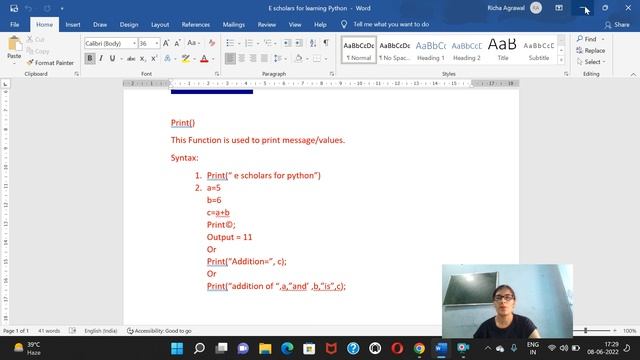Click the zoom slider handle
The height and width of the screenshot is (360, 640).
click(585, 330)
